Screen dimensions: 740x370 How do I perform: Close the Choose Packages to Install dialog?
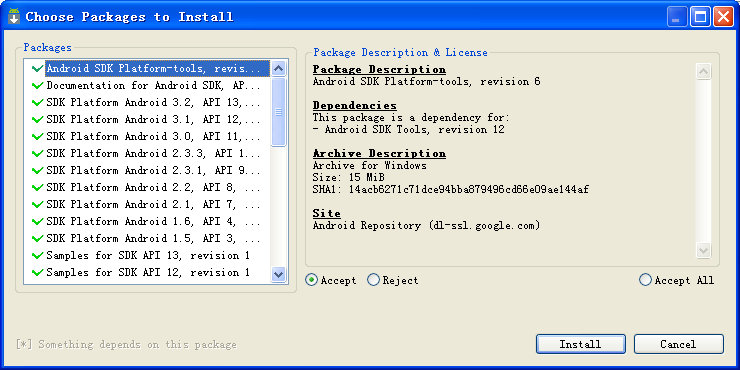point(723,17)
